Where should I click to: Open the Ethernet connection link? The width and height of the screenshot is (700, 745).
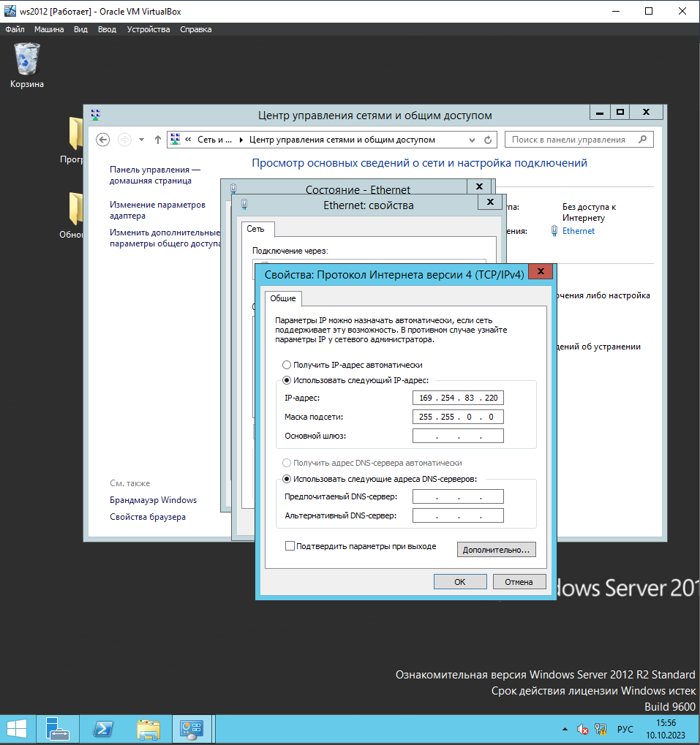pos(579,231)
